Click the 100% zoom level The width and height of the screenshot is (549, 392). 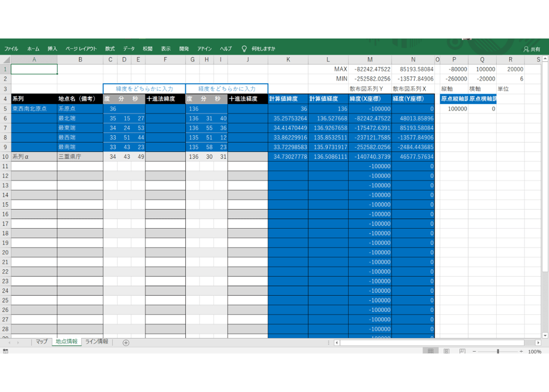click(535, 352)
